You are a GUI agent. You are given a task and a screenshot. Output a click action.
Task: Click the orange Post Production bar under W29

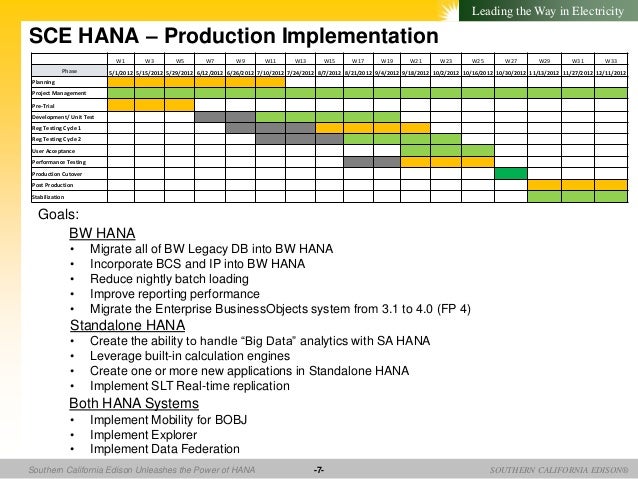(x=544, y=185)
